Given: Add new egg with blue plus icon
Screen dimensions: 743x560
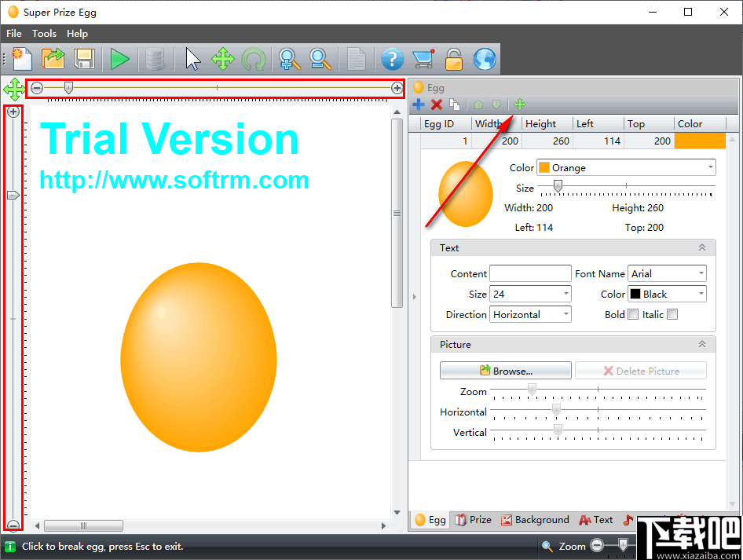Looking at the screenshot, I should click(419, 104).
